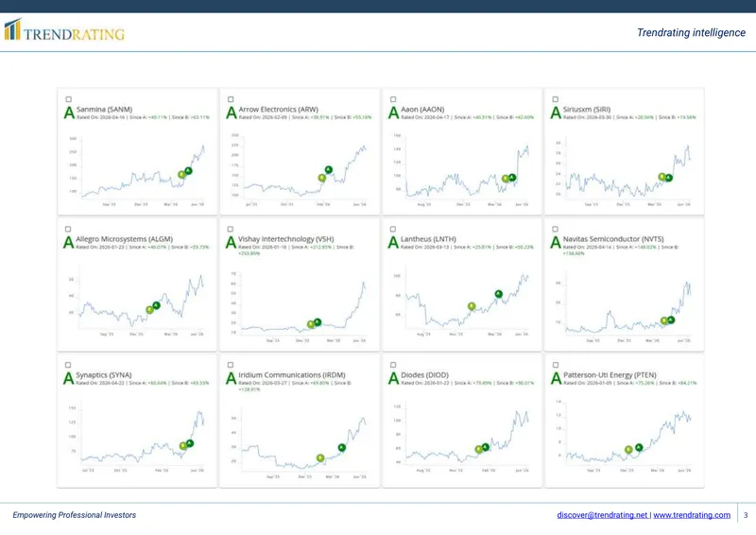
Task: Click the A rating icon for Aaon
Action: tap(394, 112)
